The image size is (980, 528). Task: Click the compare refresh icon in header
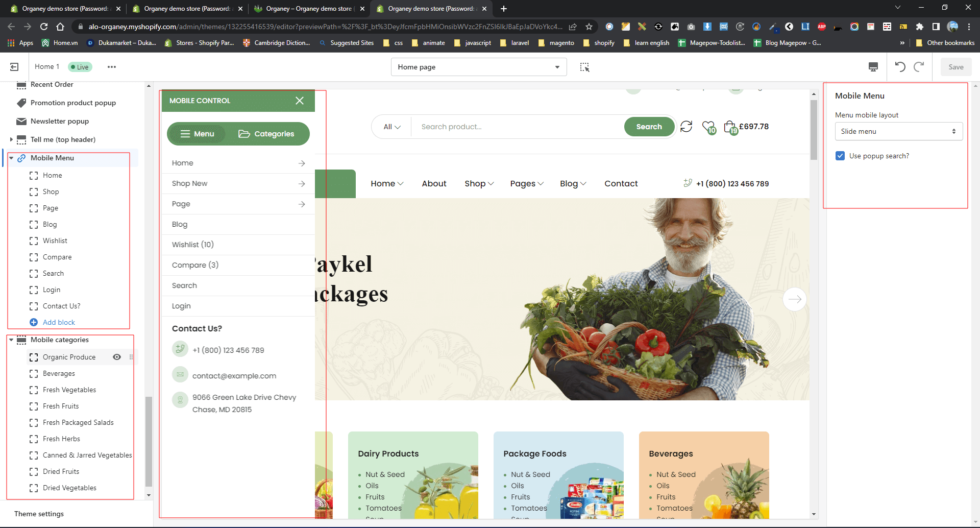pyautogui.click(x=686, y=127)
